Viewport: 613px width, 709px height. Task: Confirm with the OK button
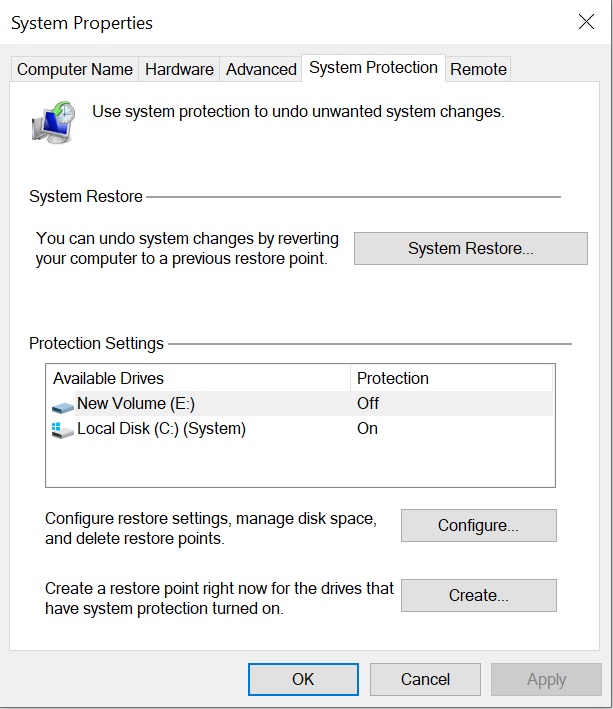[303, 679]
